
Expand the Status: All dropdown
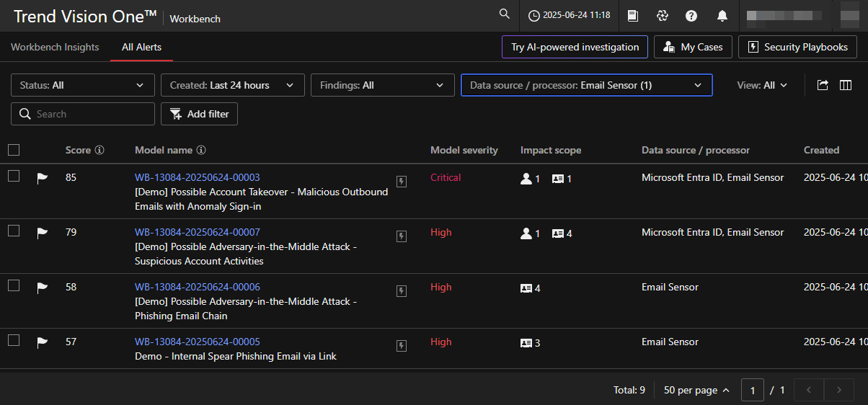83,85
